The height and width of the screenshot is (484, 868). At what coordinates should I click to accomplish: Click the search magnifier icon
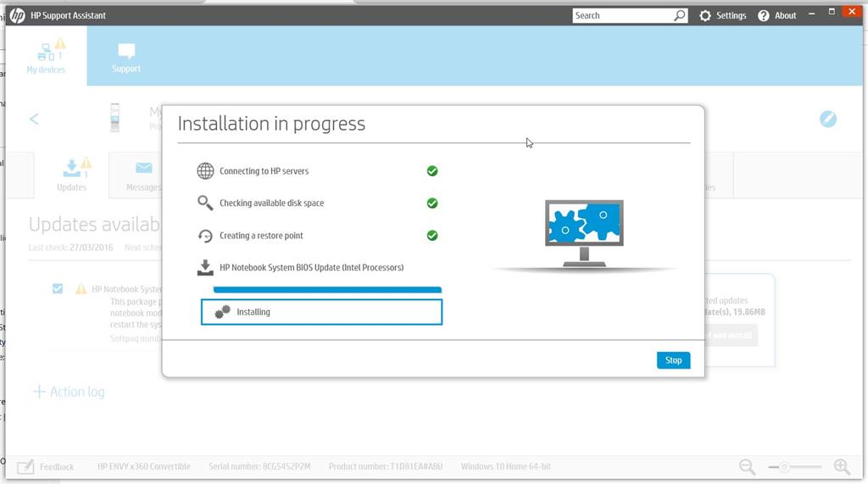679,15
